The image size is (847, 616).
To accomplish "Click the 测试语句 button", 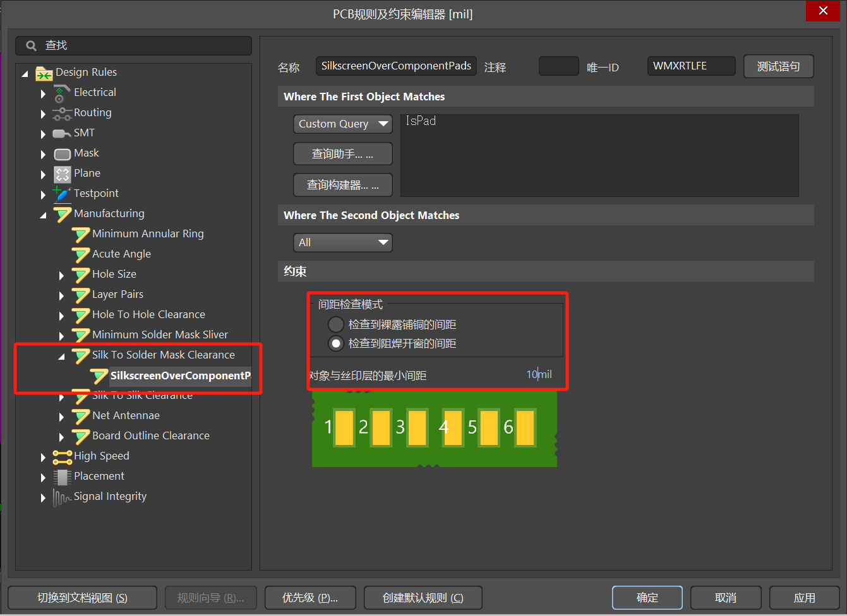I will tap(778, 66).
